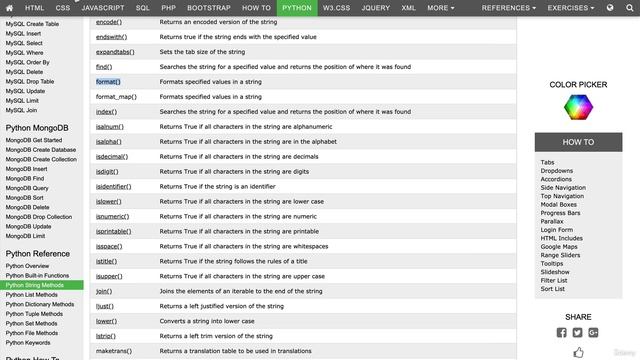Open the lower() method link
The width and height of the screenshot is (640, 360).
point(106,321)
